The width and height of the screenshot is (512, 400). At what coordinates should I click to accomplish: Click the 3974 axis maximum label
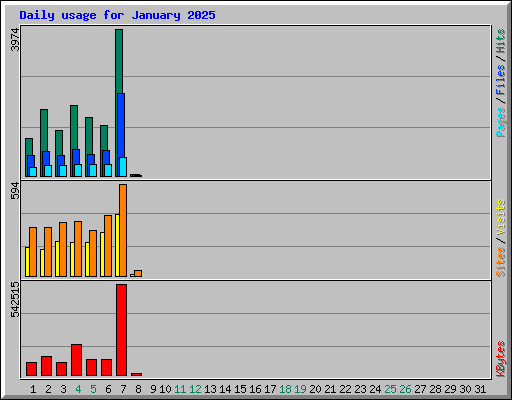point(15,40)
